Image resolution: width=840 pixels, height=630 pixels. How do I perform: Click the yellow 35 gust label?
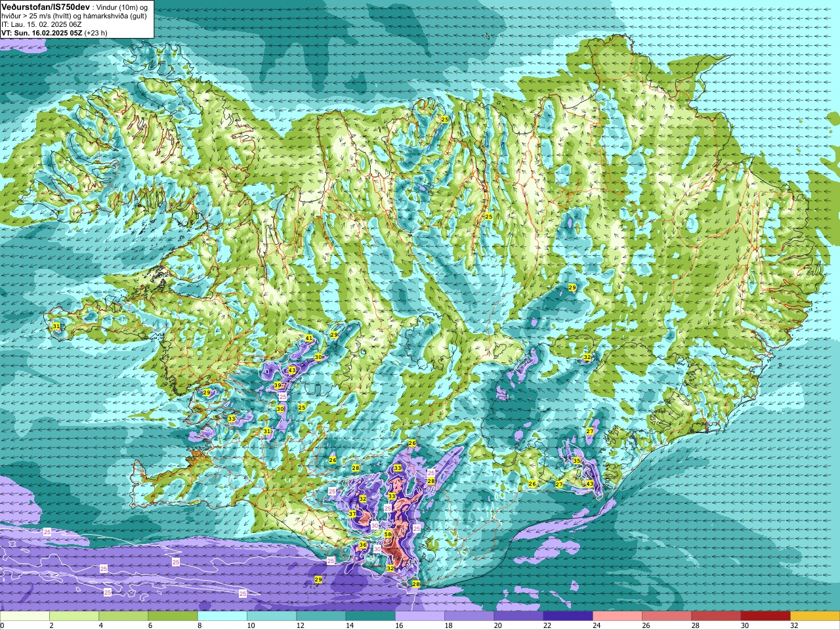(577, 461)
